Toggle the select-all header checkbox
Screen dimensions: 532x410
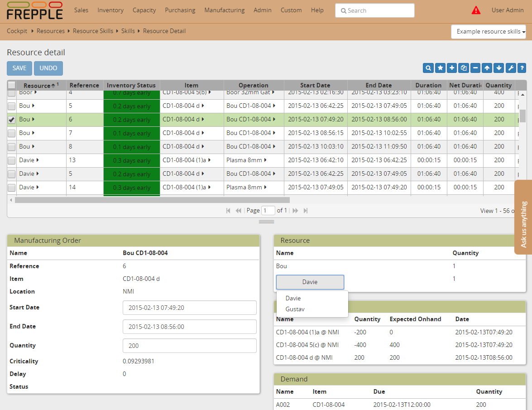(12, 85)
